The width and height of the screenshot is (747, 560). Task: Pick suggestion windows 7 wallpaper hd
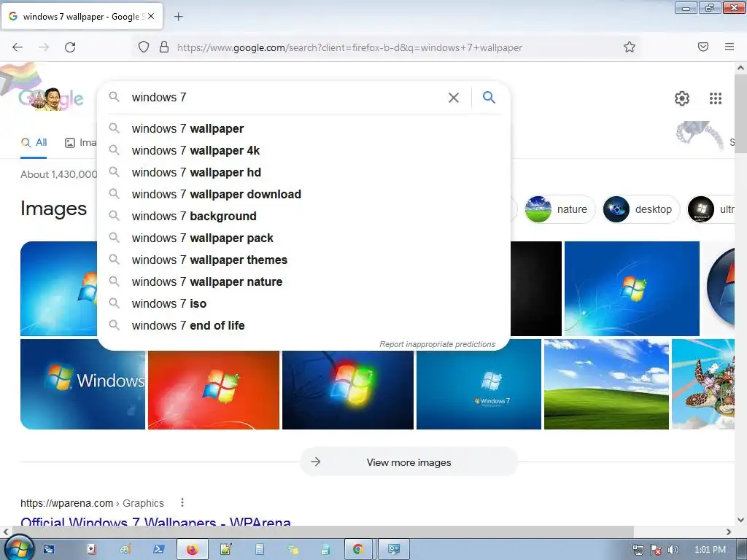tap(303, 172)
